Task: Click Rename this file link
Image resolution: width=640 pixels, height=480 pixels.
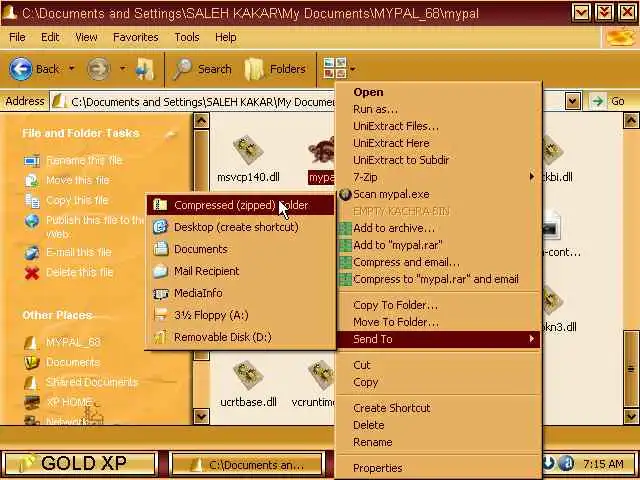Action: (x=84, y=160)
